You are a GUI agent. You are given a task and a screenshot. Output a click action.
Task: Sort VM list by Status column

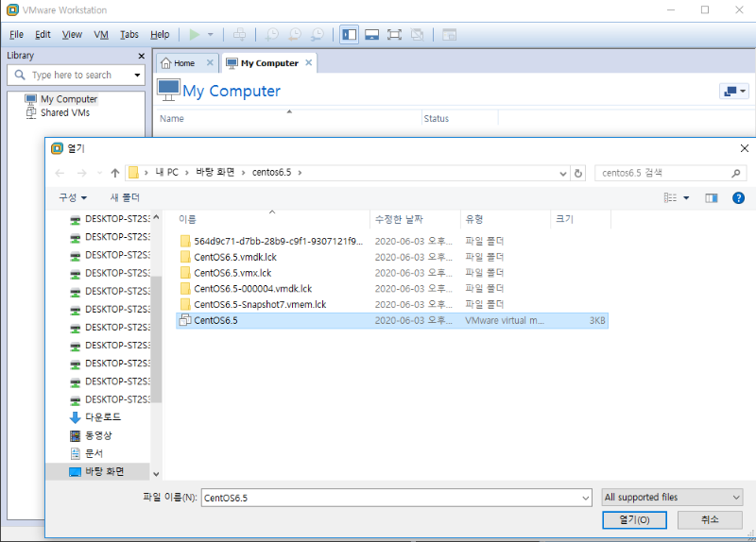[x=437, y=119]
